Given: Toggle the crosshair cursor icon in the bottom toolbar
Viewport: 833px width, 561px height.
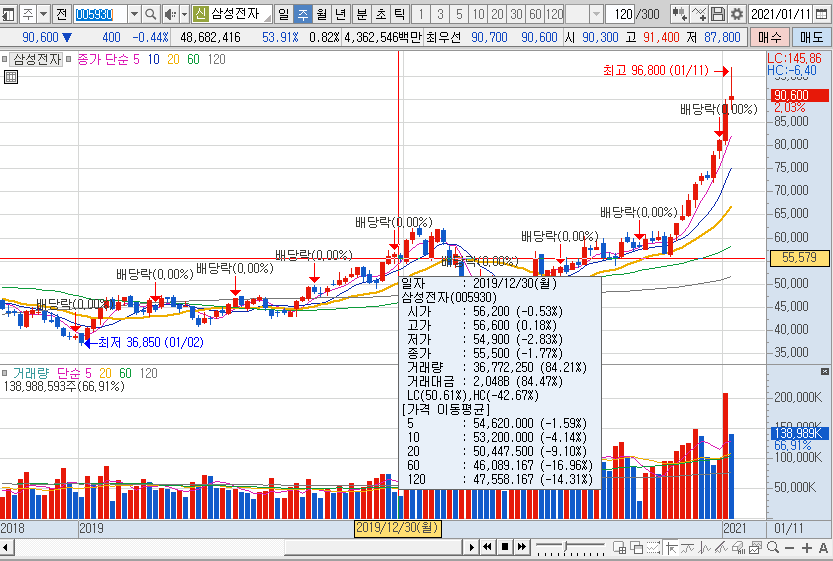Looking at the screenshot, I should coord(671,547).
